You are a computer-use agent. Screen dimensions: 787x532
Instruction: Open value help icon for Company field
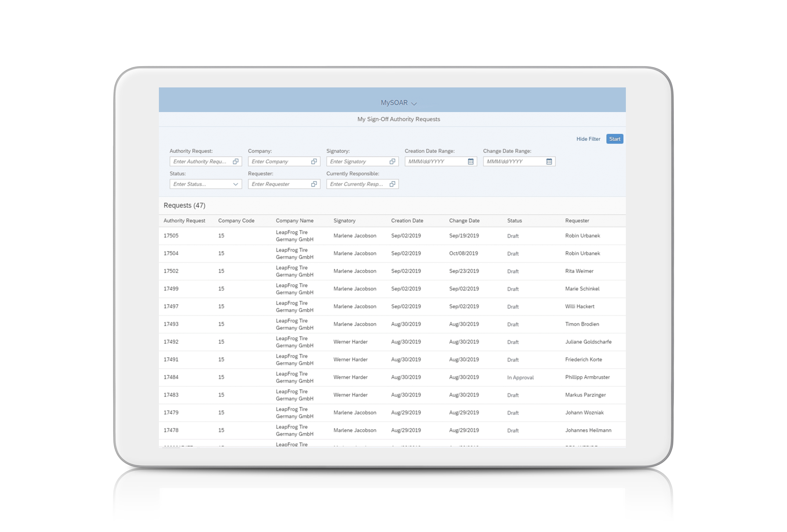[x=314, y=161]
